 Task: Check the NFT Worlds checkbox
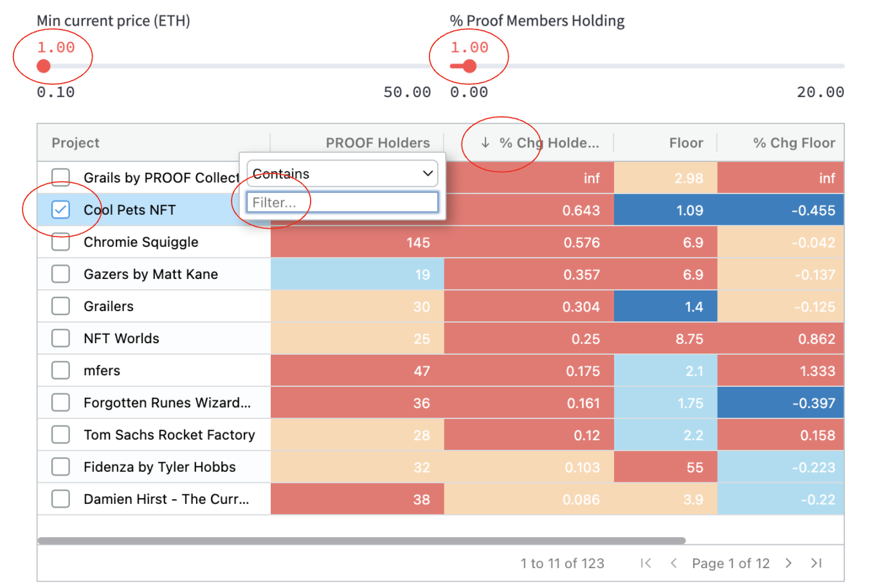pyautogui.click(x=60, y=339)
